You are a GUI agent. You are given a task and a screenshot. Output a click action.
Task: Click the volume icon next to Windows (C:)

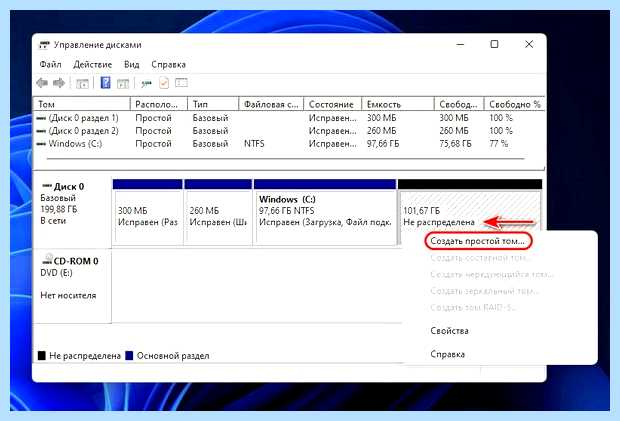click(41, 144)
